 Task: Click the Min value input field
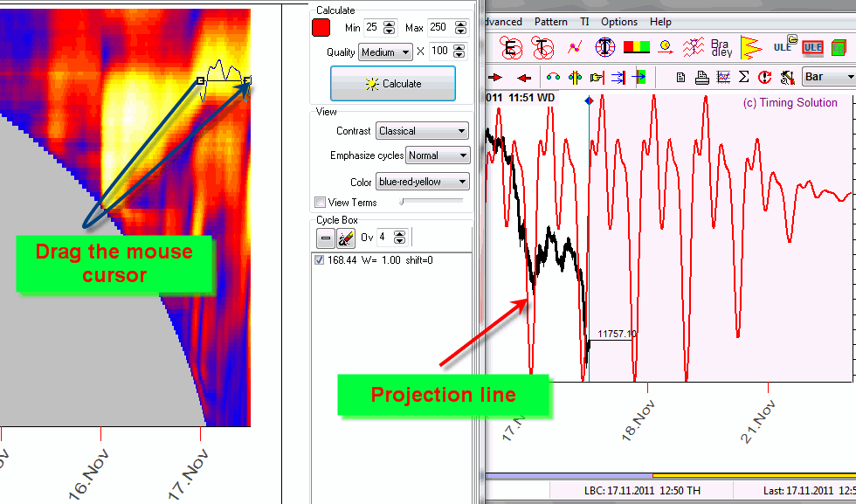[373, 28]
